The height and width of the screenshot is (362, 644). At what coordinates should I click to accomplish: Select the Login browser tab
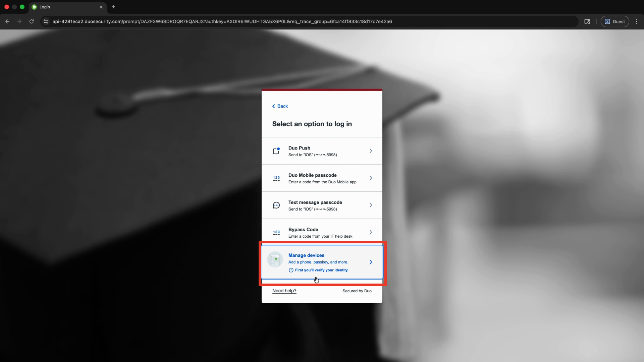point(68,7)
